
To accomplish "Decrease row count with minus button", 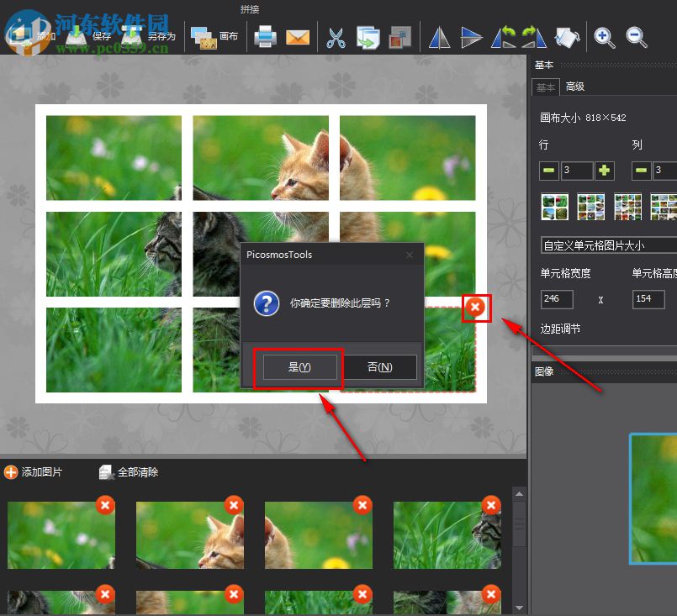I will click(x=549, y=171).
